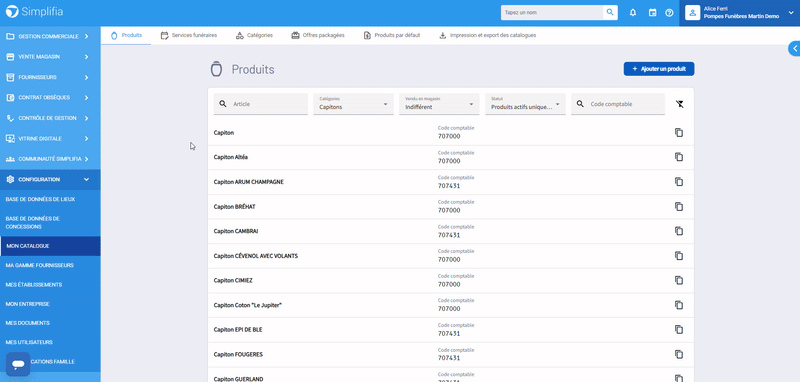Click the Configuration gear icon
This screenshot has width=800, height=382.
point(10,180)
